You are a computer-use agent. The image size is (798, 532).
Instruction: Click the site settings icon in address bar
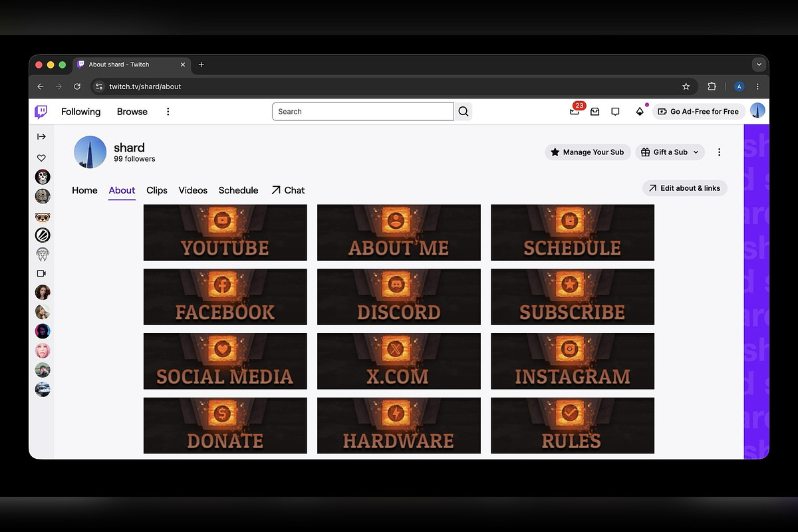(99, 86)
